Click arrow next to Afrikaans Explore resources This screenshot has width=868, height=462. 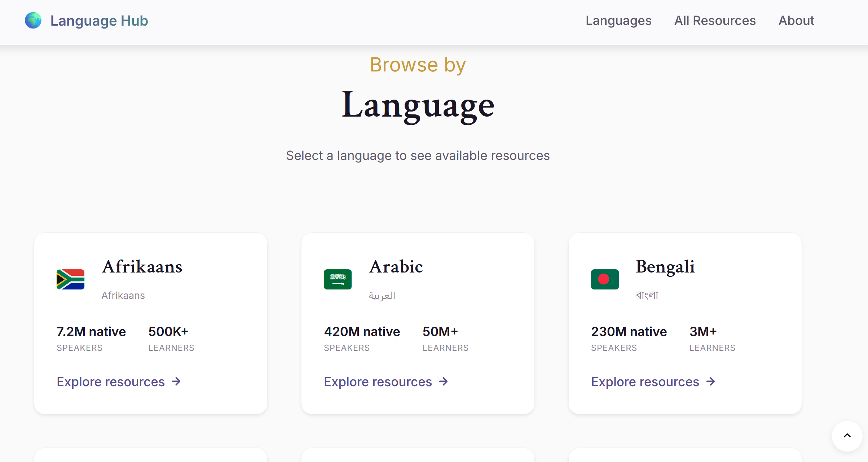(x=176, y=382)
